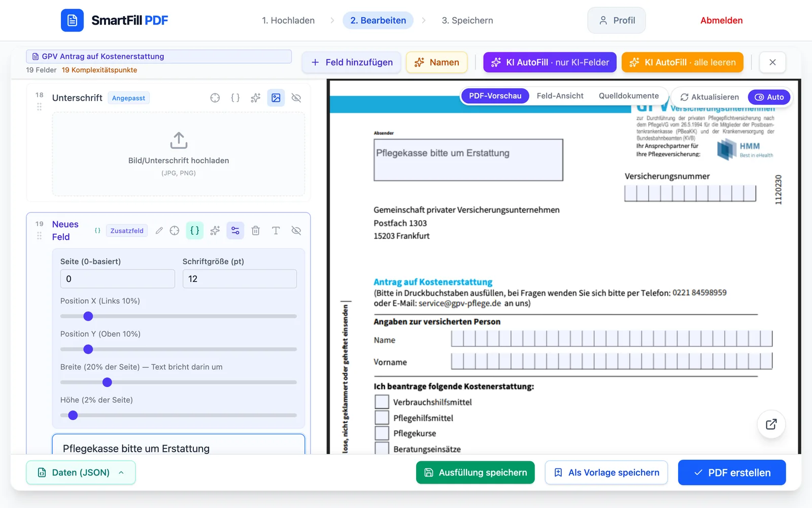The image size is (812, 508).
Task: Click curly braces icon in Unterschrift row
Action: (x=235, y=98)
